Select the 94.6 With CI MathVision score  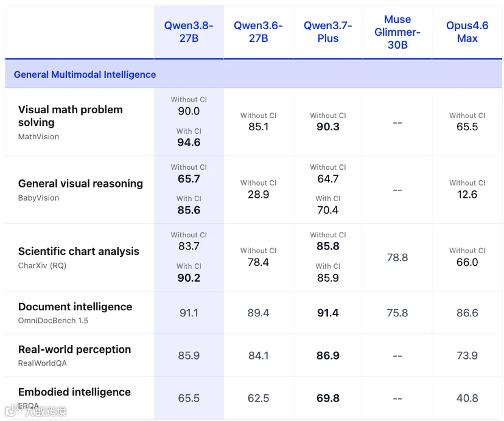189,142
